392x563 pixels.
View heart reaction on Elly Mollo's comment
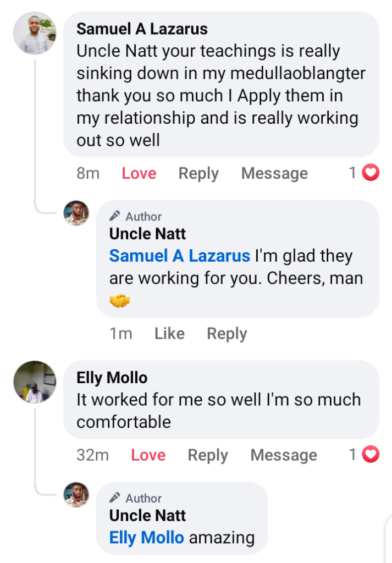(x=372, y=455)
